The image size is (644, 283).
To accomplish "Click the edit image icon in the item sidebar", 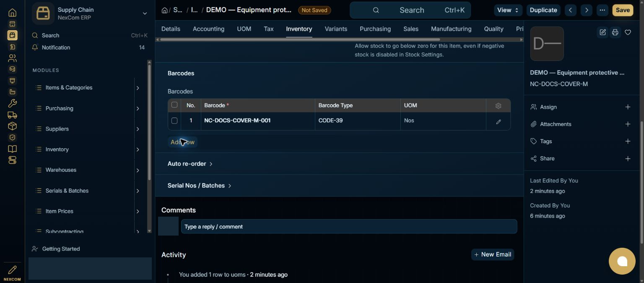I will pyautogui.click(x=602, y=32).
